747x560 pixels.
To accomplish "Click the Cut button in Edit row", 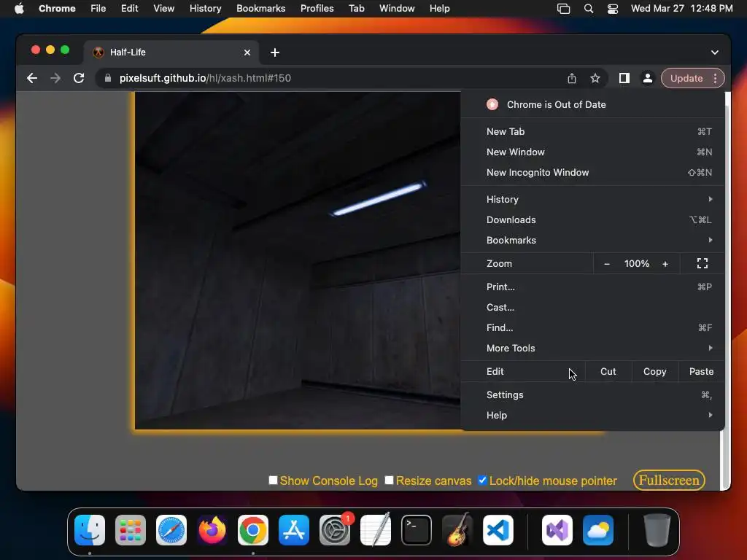I will tap(608, 371).
